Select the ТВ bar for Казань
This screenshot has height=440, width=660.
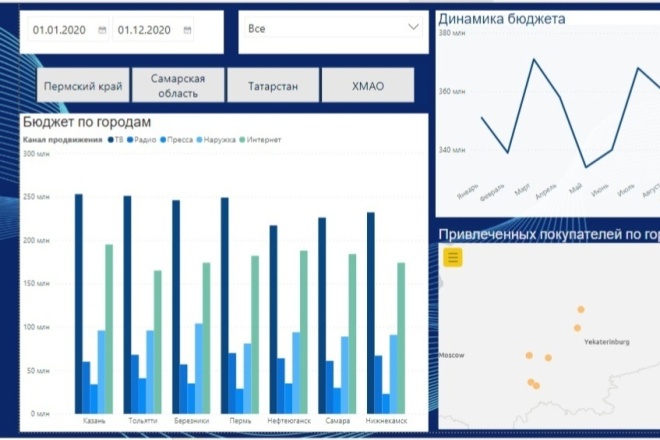79,304
